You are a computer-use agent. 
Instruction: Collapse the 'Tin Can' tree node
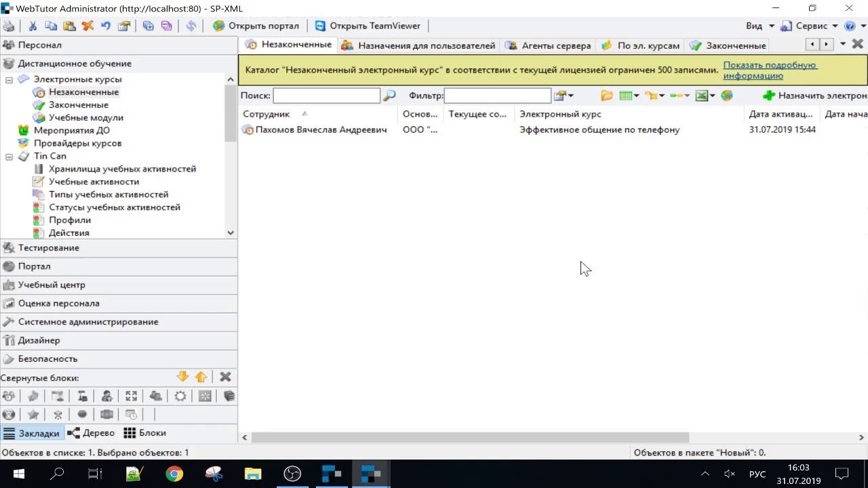[9, 157]
